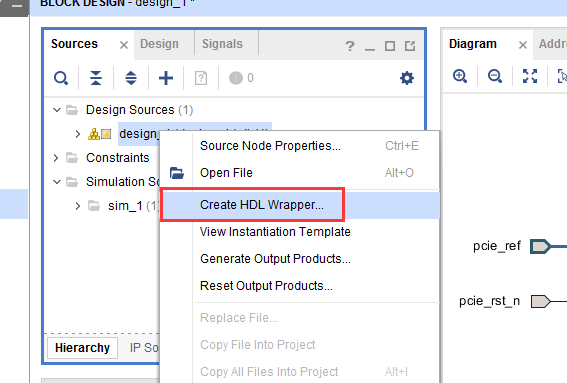
Task: Choose Generate Output Products...
Action: 300,259
